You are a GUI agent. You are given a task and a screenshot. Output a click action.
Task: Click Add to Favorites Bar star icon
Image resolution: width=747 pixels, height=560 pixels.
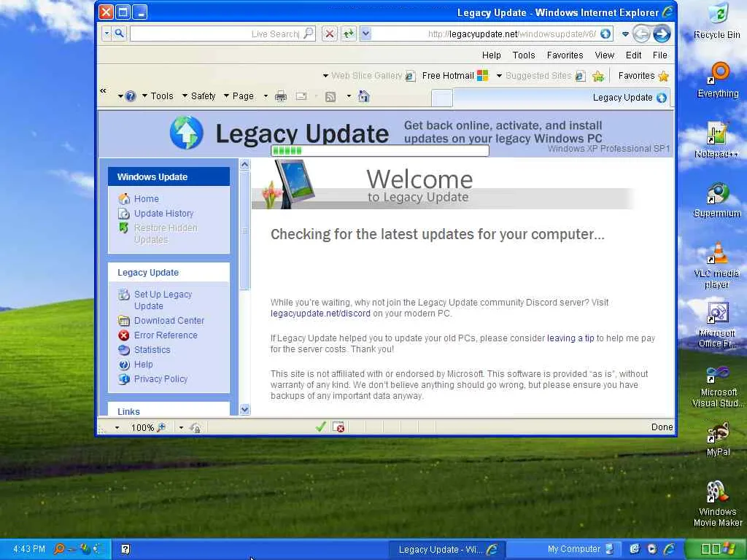598,76
